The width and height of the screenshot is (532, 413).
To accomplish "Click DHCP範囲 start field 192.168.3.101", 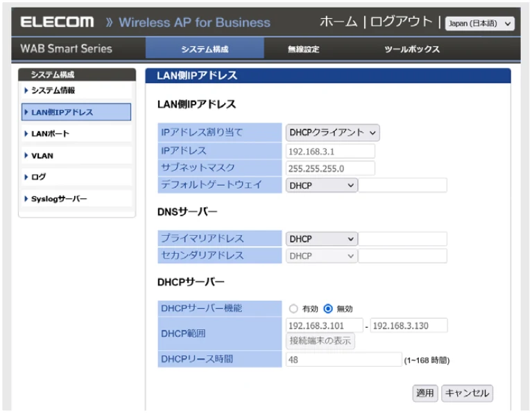I will (x=325, y=326).
